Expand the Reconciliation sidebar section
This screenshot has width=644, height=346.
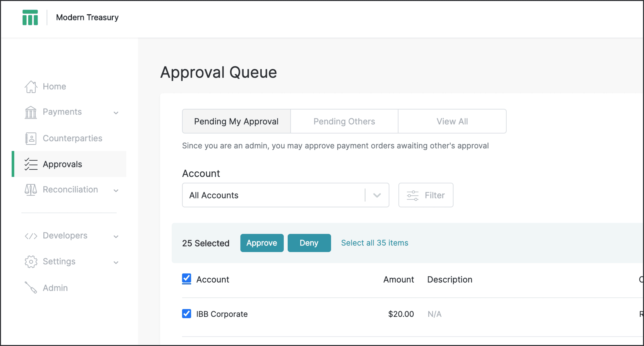[116, 191]
